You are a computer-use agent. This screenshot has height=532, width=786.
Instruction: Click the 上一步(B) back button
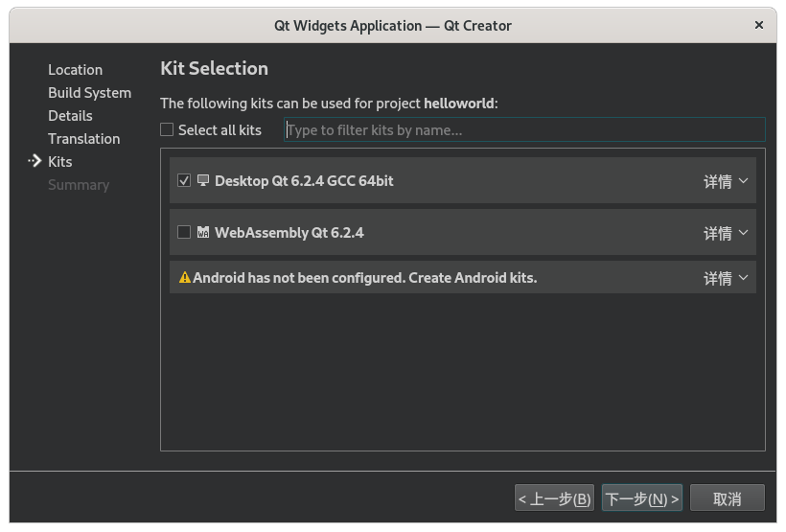pyautogui.click(x=554, y=497)
